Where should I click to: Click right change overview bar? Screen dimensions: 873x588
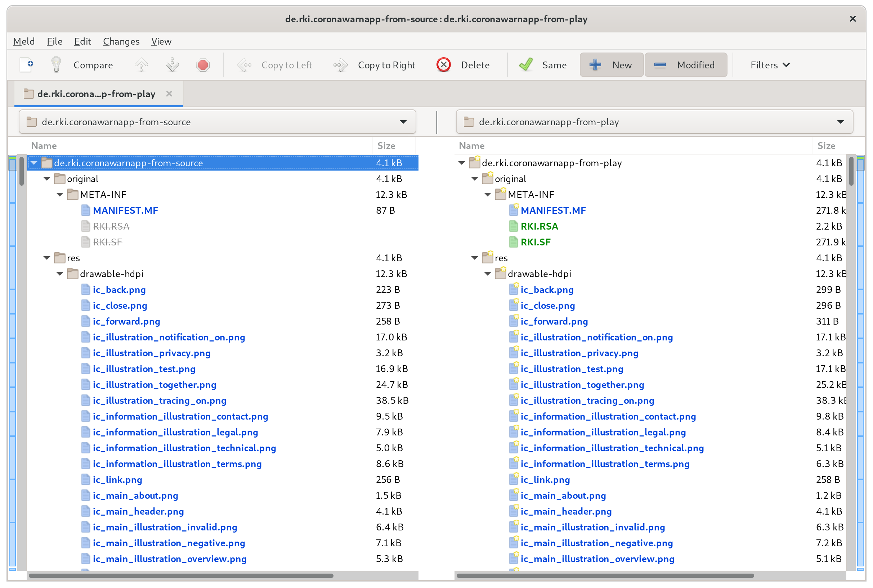[x=861, y=363]
